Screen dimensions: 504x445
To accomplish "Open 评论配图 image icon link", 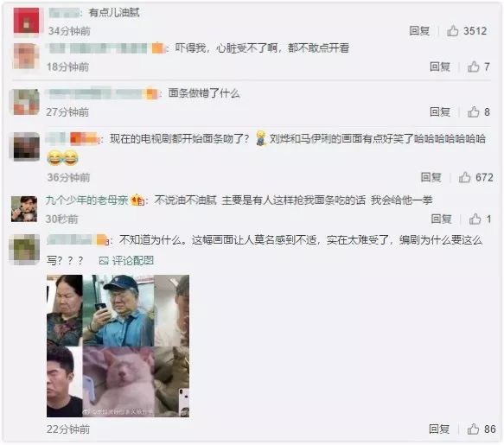I will 126,261.
